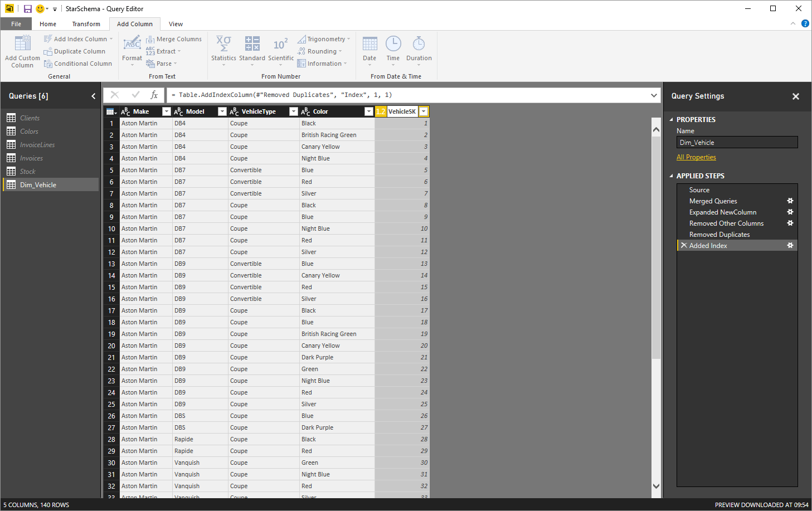Click Extract text tool

coord(163,51)
